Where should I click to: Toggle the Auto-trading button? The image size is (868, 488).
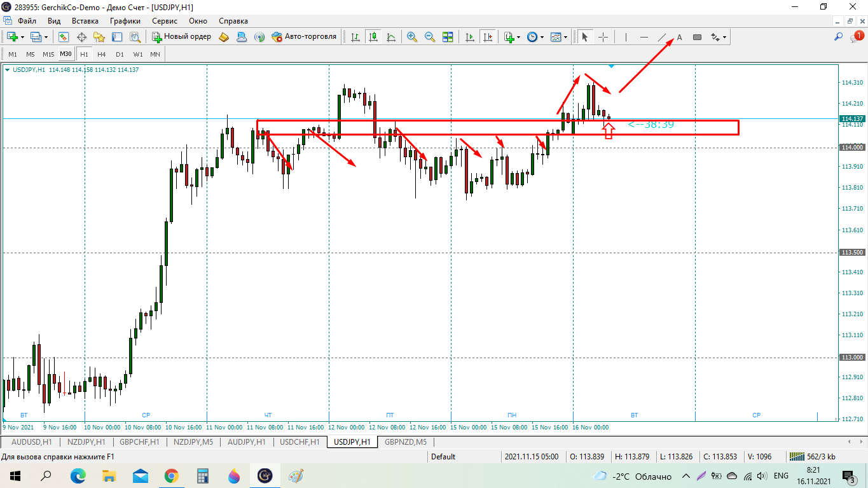[x=304, y=37]
